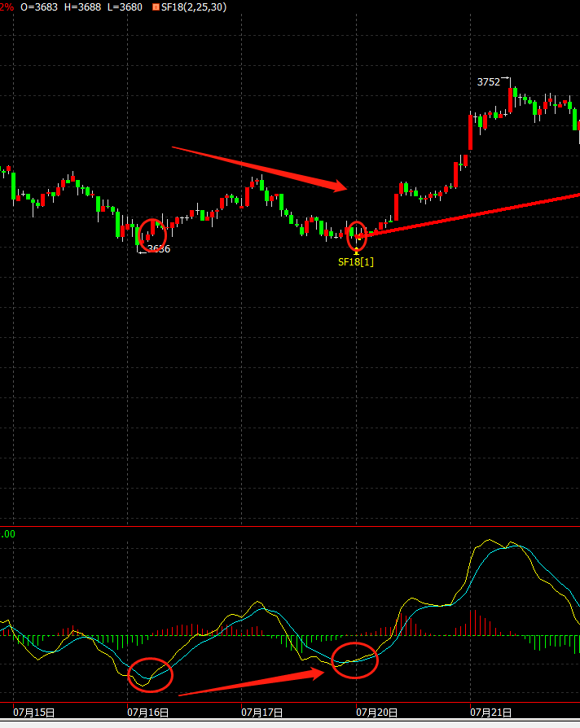The height and width of the screenshot is (728, 580).
Task: Click the 3636 low price label
Action: [158, 249]
